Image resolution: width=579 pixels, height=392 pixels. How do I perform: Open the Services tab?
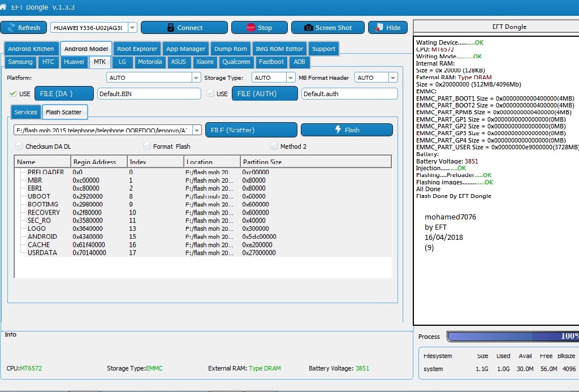click(25, 112)
